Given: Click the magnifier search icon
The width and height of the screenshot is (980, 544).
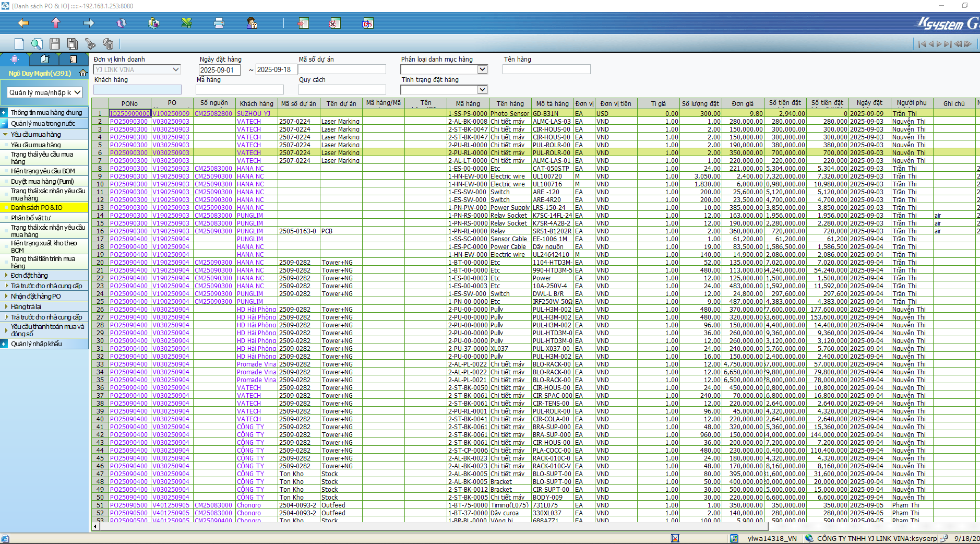Looking at the screenshot, I should [x=37, y=44].
